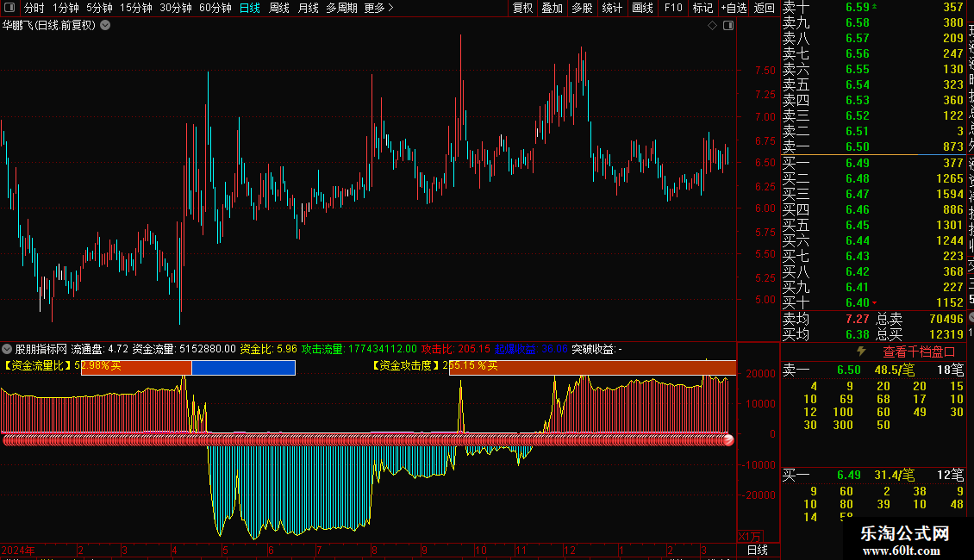Switch to 周线 weekly chart
Screen dimensions: 974x560
point(279,8)
